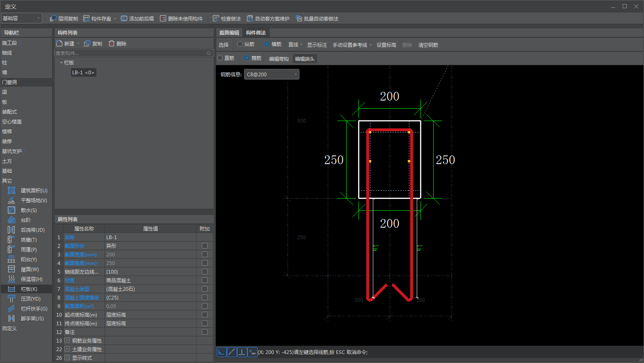
Task: Click the diagonal line snap icon in status bar
Action: (232, 352)
